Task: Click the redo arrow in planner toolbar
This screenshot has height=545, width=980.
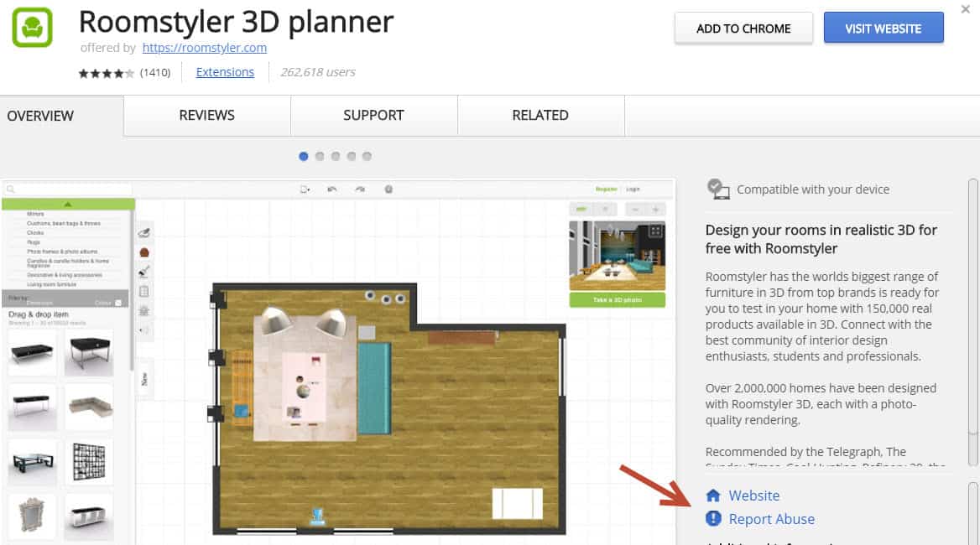Action: point(360,189)
